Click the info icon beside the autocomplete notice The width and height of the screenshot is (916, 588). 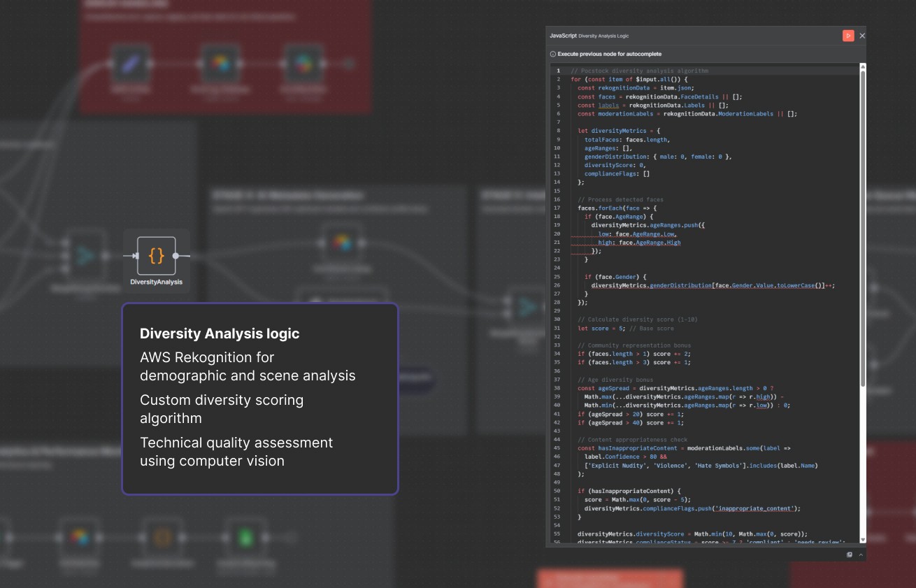553,54
